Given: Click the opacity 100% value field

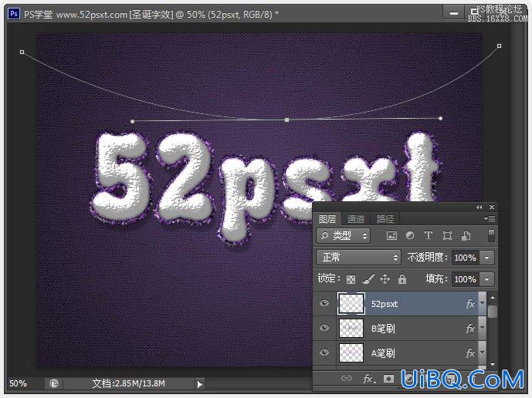Looking at the screenshot, I should (465, 258).
